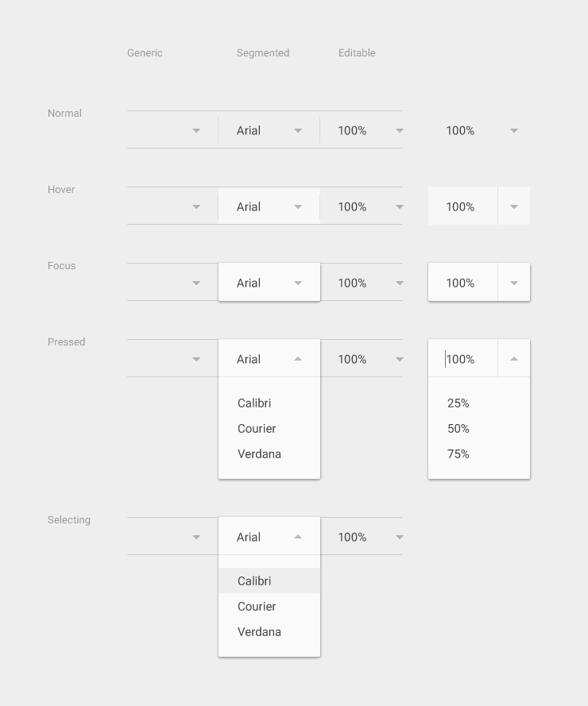Open the Arial dropdown arrow in Normal row

click(298, 130)
